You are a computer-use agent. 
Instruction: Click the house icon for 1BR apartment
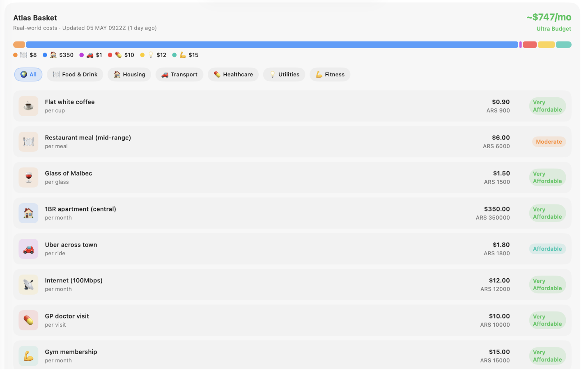pyautogui.click(x=28, y=213)
